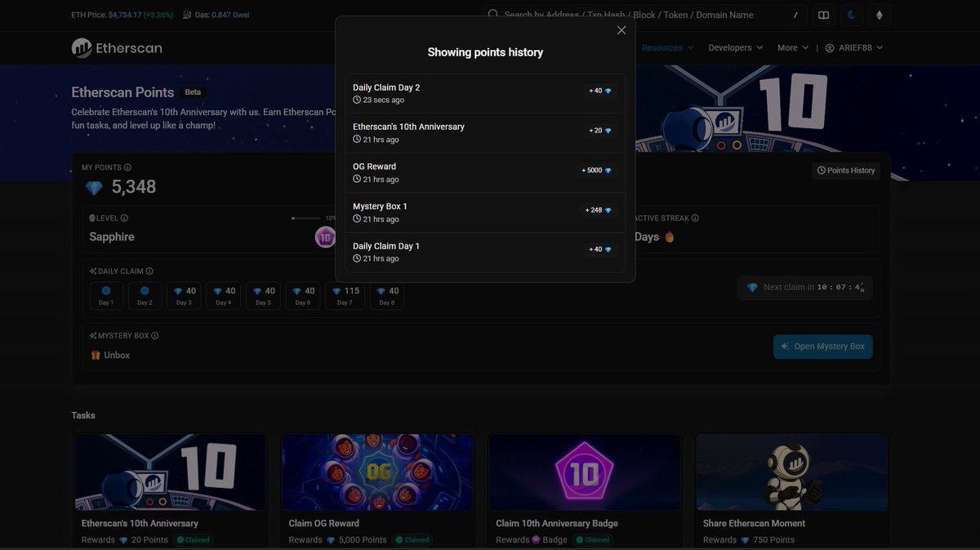
Task: Select the Day 8 daily claim tile
Action: [x=387, y=296]
